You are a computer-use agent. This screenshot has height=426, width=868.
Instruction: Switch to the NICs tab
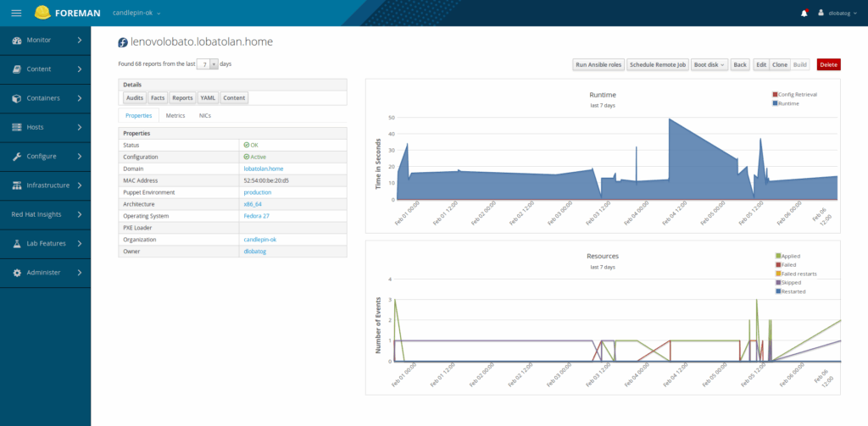pos(205,115)
